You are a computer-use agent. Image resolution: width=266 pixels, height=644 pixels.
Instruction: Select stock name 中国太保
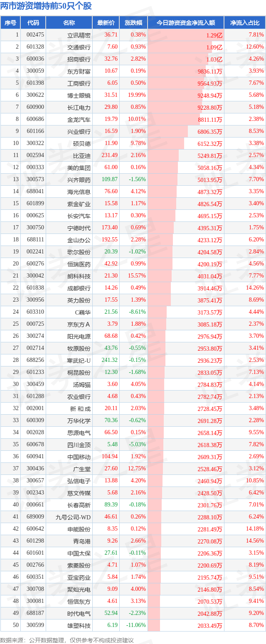click(x=79, y=553)
